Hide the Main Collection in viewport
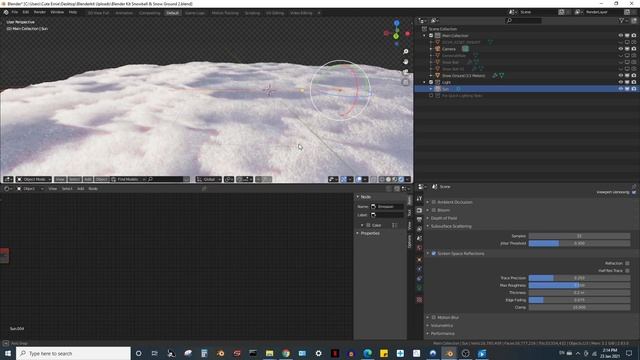640x360 pixels. 620,36
